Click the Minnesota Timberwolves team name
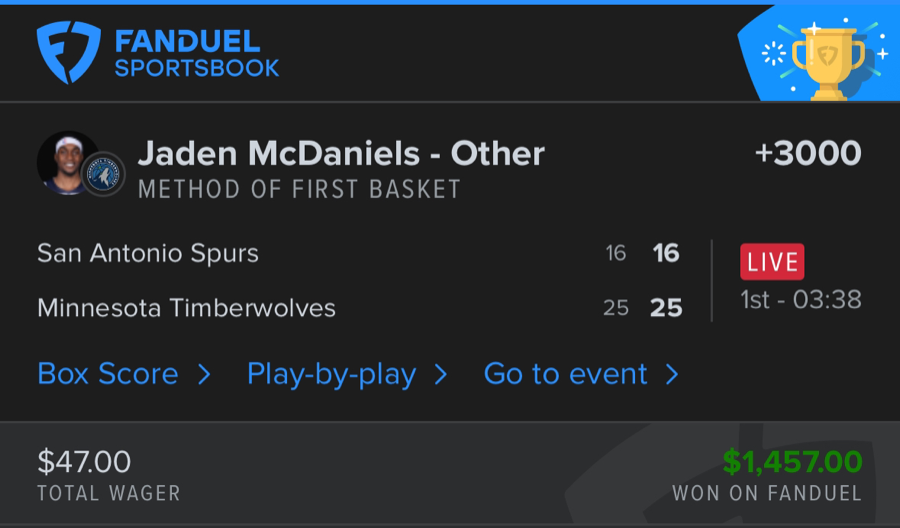 (186, 307)
